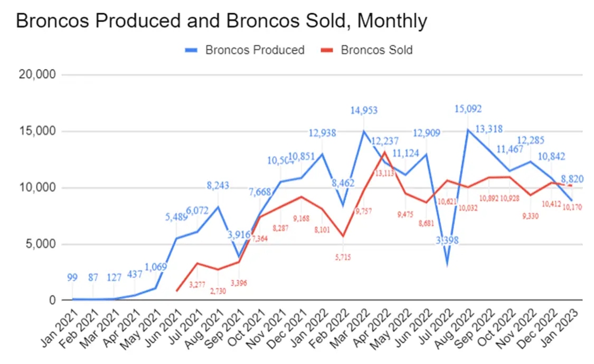
Task: Click the blue Broncos Produced legend swatch
Action: (x=191, y=51)
